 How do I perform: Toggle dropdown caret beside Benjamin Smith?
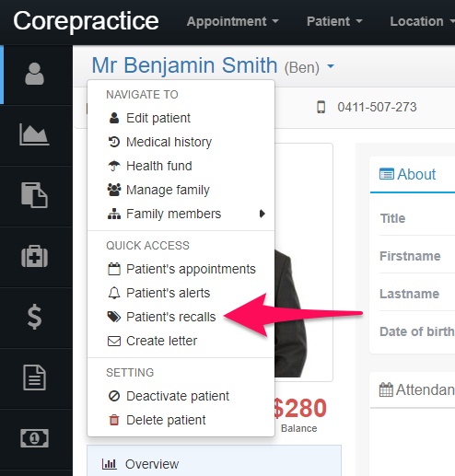click(x=331, y=66)
